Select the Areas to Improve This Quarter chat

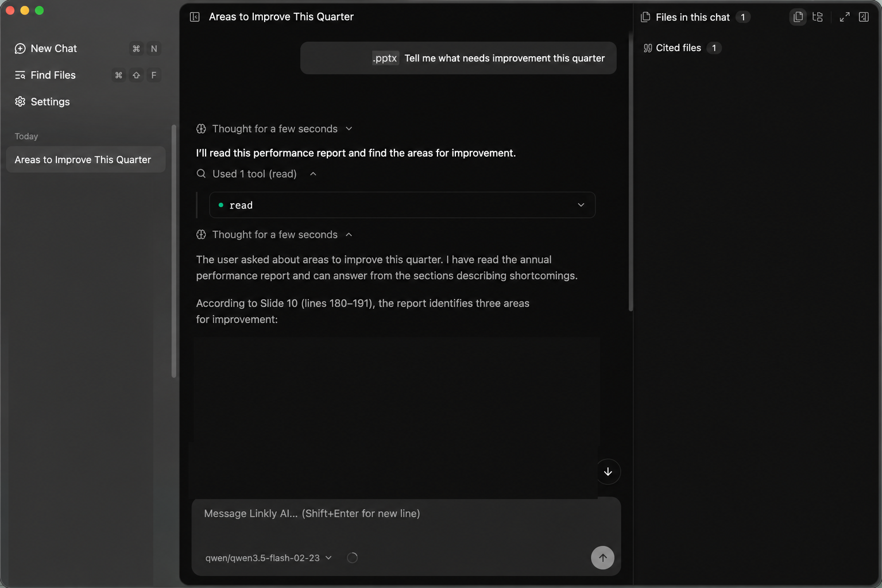[86, 160]
